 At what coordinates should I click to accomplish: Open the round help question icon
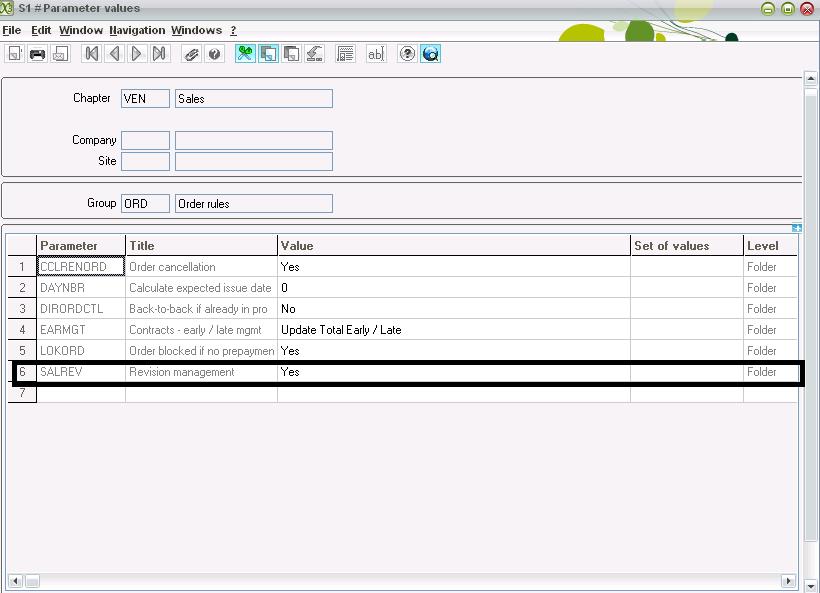(x=407, y=54)
